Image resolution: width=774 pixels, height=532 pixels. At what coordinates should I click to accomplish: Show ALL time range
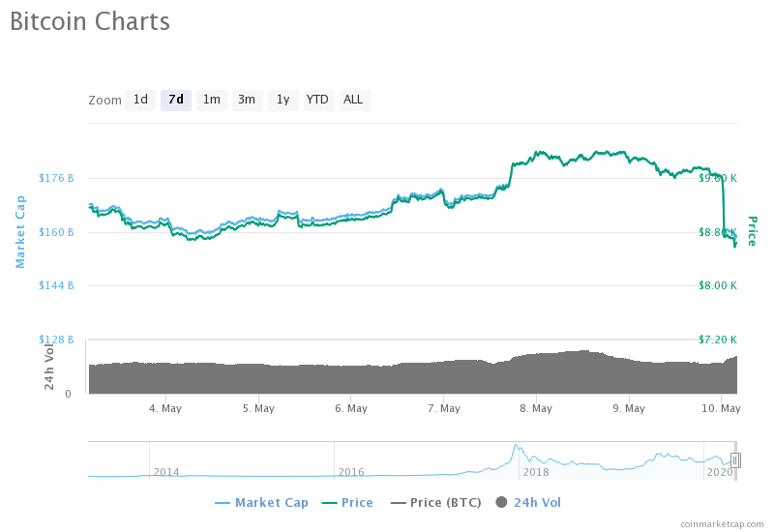(x=353, y=101)
